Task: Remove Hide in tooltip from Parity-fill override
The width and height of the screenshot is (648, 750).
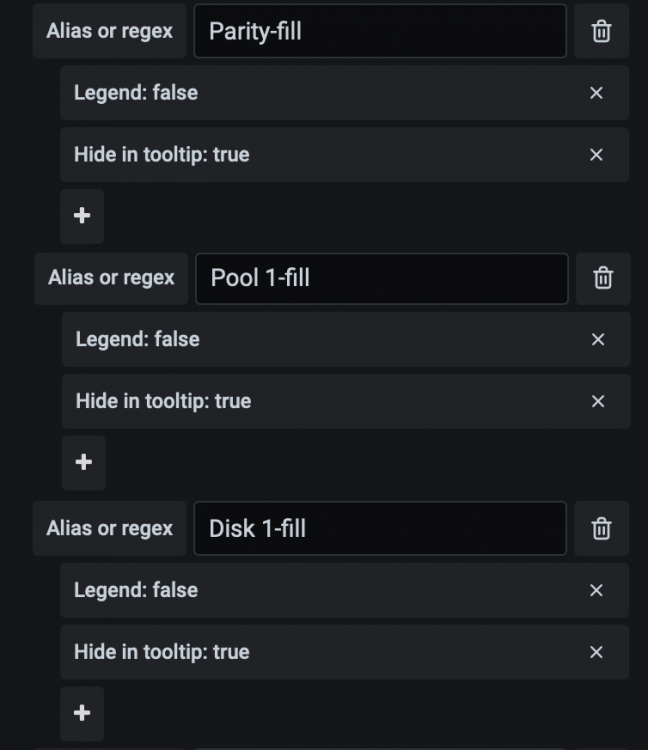Action: coord(596,154)
